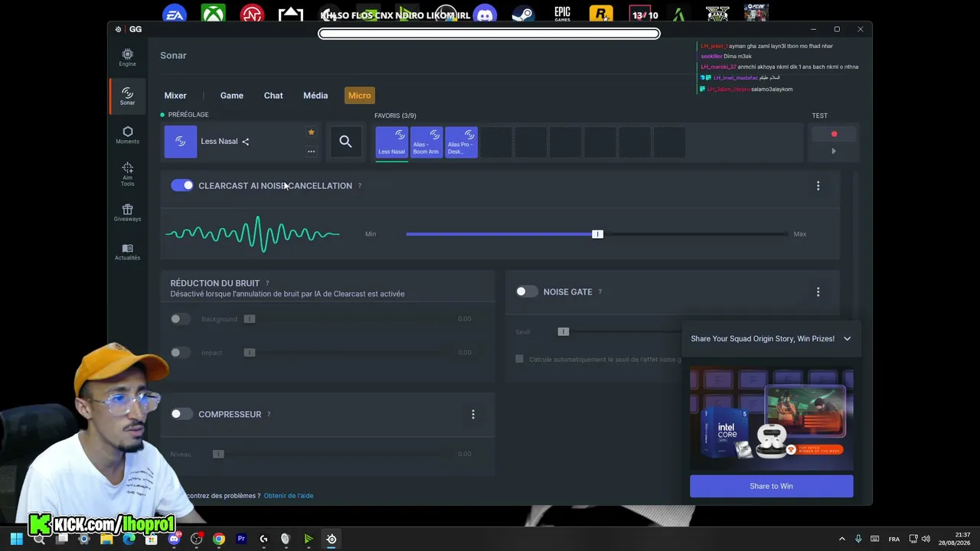This screenshot has width=980, height=551.
Task: Launch Steam desktop shortcut
Action: [523, 14]
